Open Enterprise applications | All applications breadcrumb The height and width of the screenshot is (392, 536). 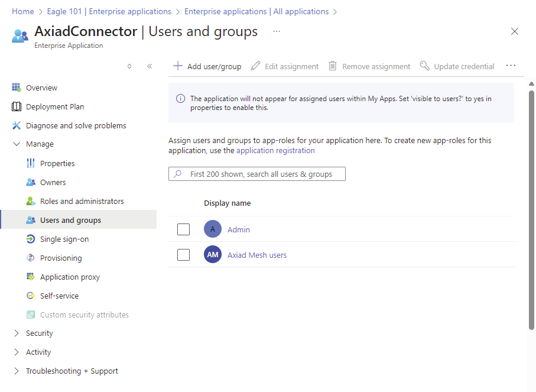(256, 11)
